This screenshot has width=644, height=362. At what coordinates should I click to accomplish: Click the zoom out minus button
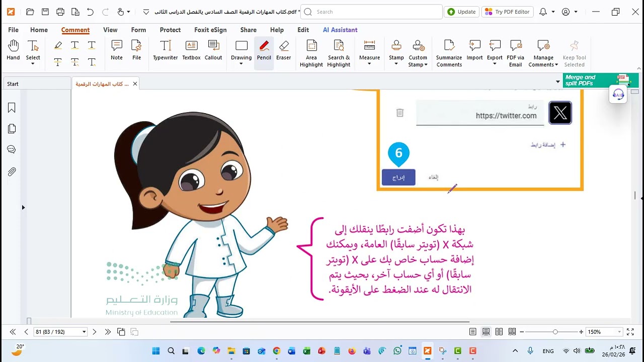(x=522, y=332)
